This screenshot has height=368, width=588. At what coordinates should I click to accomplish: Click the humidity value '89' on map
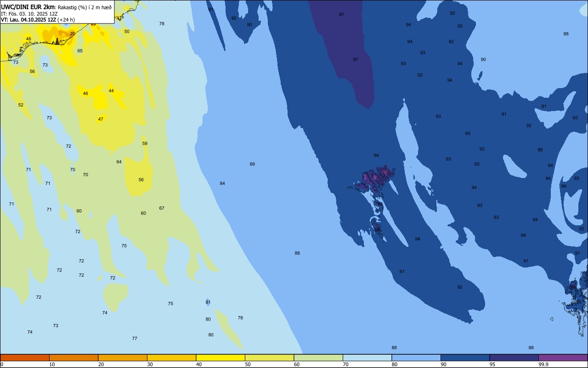pyautogui.click(x=252, y=164)
